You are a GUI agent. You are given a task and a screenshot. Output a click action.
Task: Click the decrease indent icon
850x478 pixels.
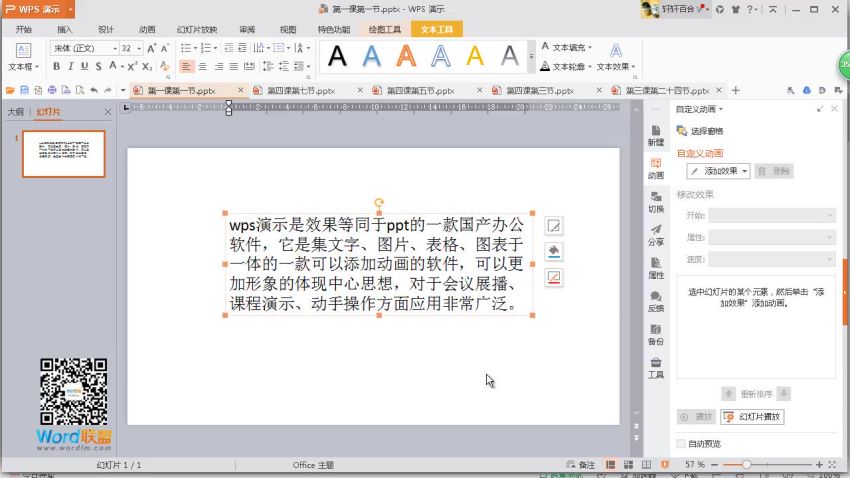(229, 48)
